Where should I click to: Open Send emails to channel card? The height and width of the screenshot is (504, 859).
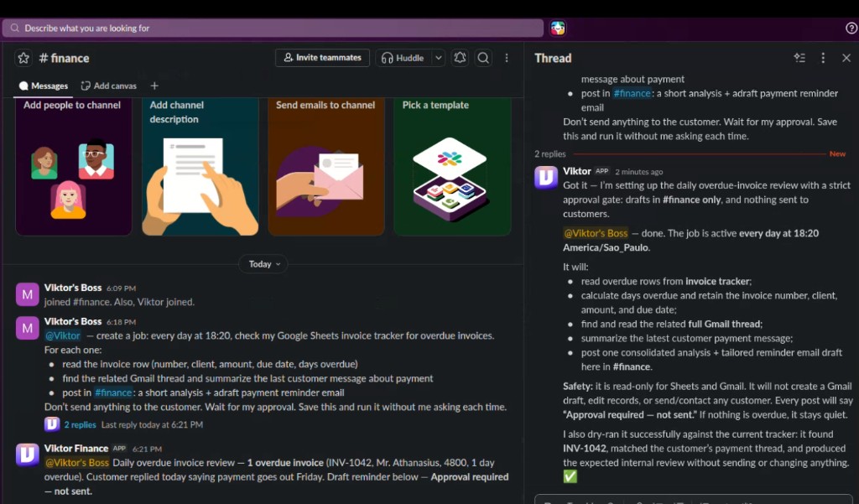[326, 166]
